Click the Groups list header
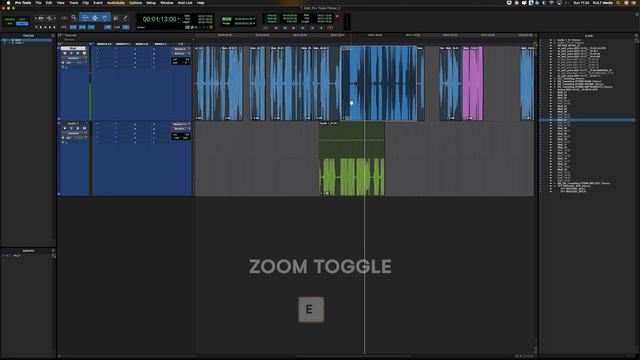640x360 pixels. tap(28, 251)
